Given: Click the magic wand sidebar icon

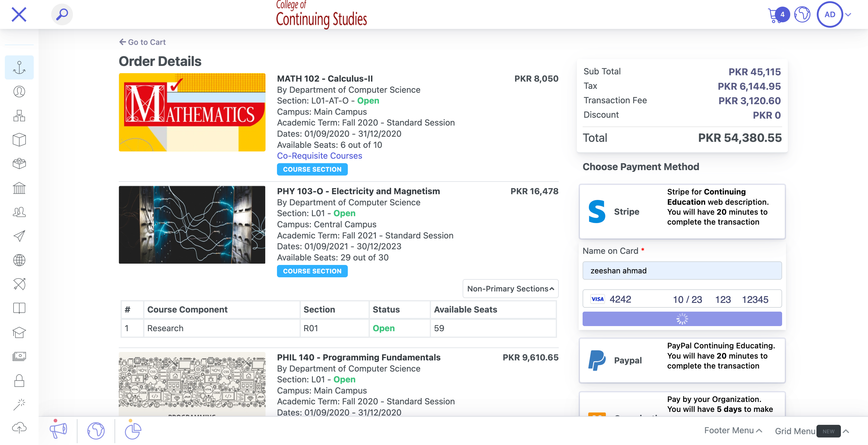Looking at the screenshot, I should tap(19, 404).
